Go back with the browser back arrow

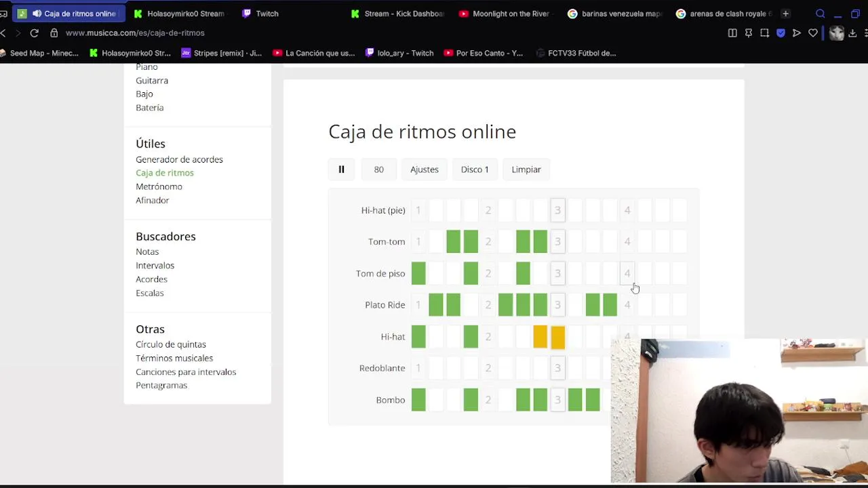click(3, 33)
